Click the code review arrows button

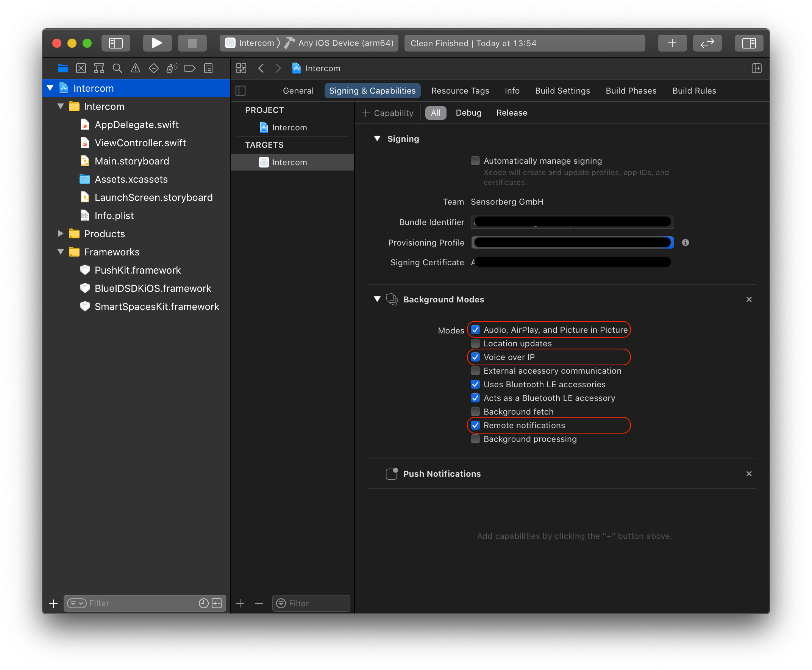(x=707, y=43)
